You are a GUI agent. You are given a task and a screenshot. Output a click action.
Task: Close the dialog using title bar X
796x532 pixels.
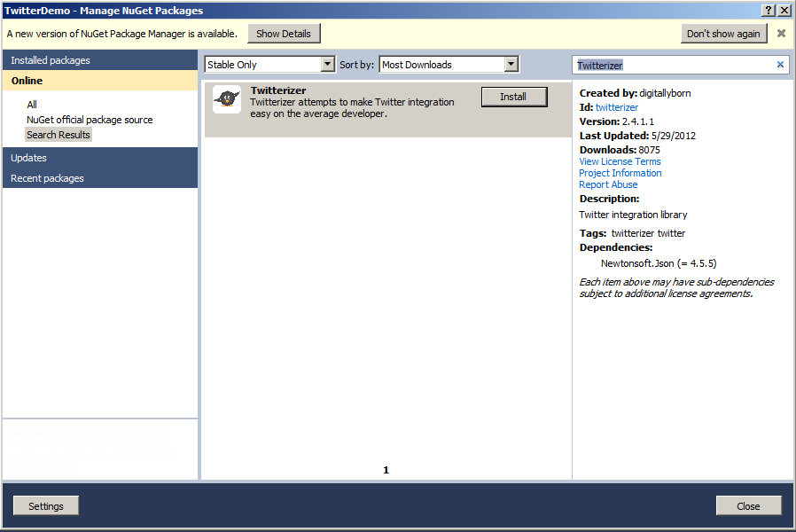pos(784,10)
